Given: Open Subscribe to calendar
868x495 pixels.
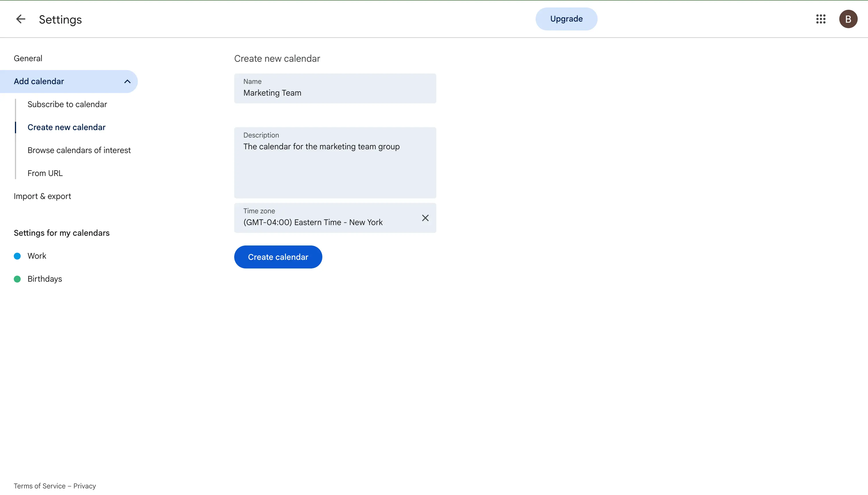Looking at the screenshot, I should pos(67,105).
